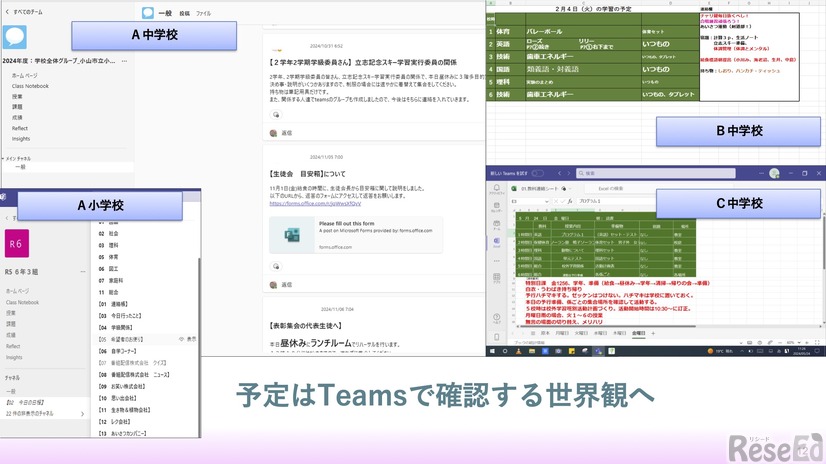Screen dimensions: 826x464
Task: Open the forms.office.com URL in 生徒会 目安箱 post
Action: [x=316, y=203]
